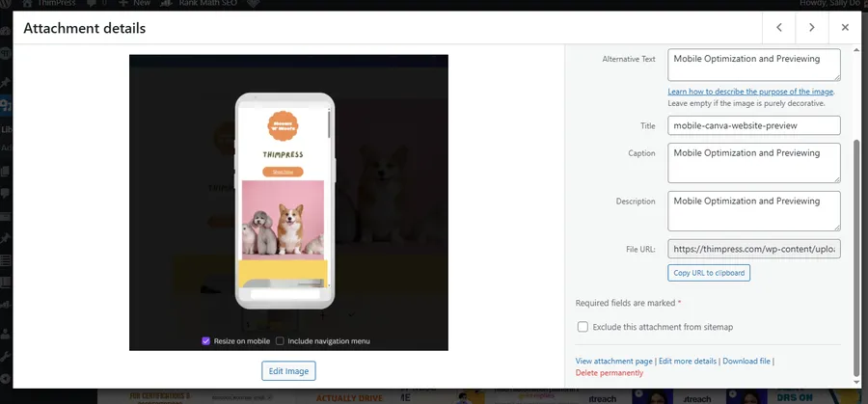This screenshot has height=404, width=868.
Task: Open View attachment page link
Action: pyautogui.click(x=613, y=361)
